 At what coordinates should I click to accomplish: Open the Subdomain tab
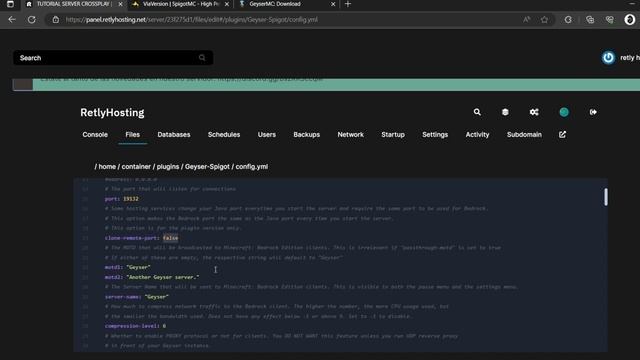pyautogui.click(x=524, y=135)
